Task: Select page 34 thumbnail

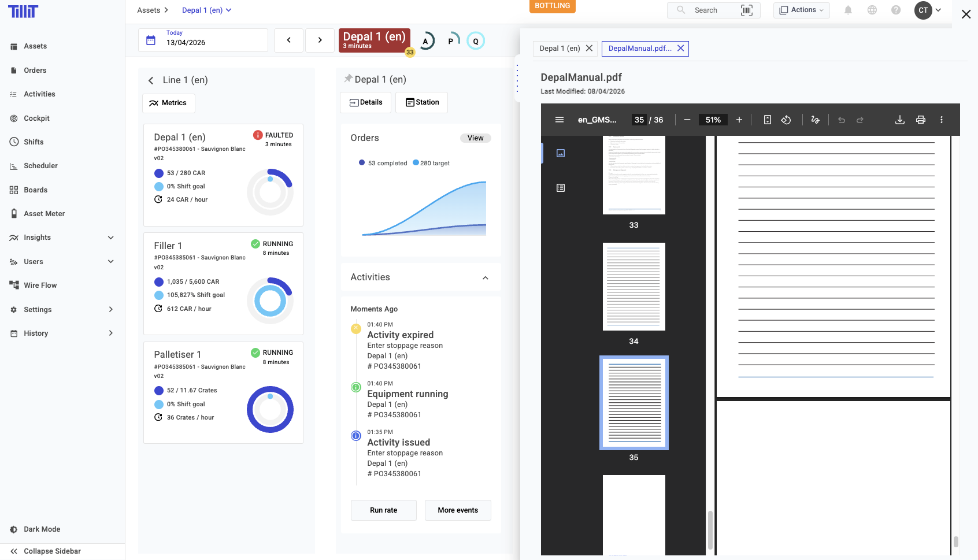Action: [x=634, y=287]
